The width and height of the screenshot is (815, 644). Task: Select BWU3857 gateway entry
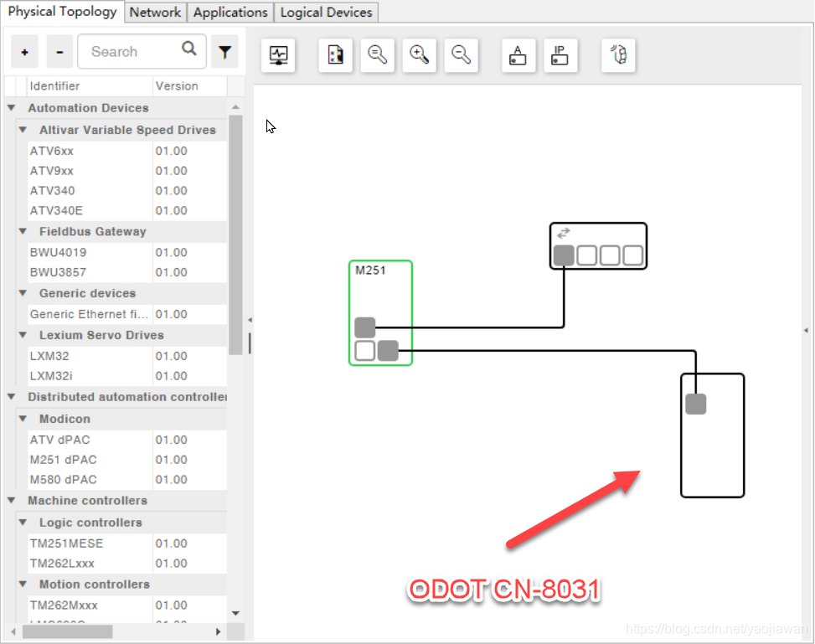tap(126, 272)
